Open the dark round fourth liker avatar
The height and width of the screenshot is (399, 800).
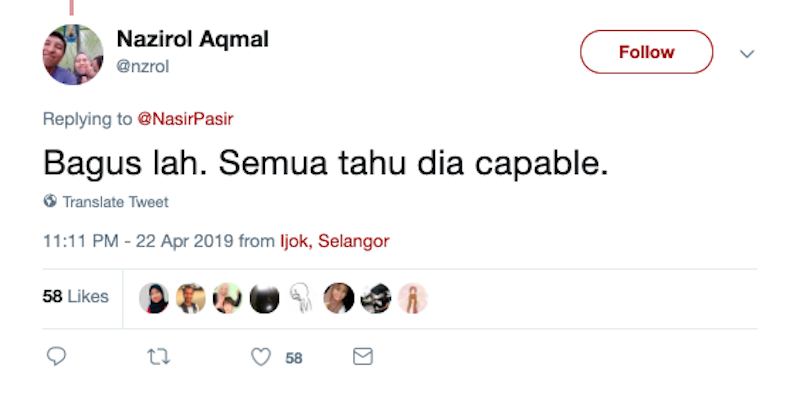coord(264,298)
